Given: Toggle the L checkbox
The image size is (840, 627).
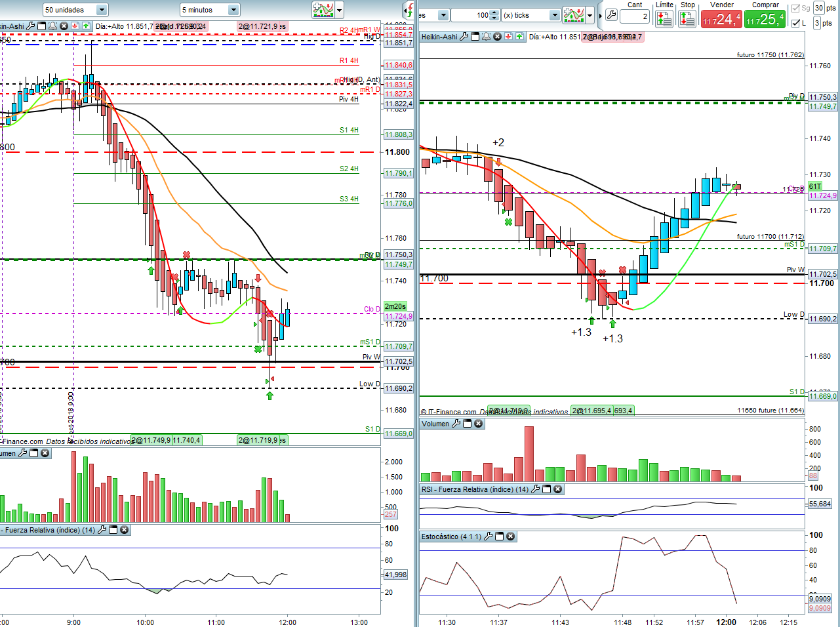Looking at the screenshot, I should click(796, 23).
